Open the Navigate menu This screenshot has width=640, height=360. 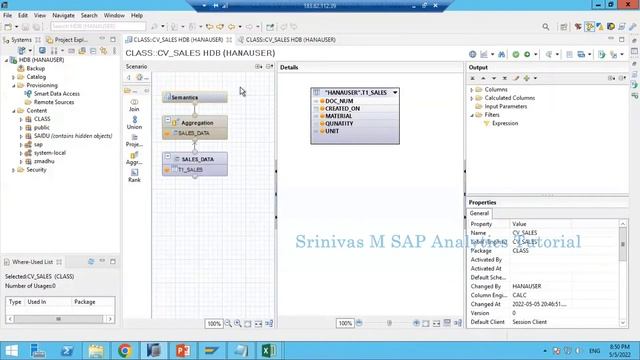tap(63, 16)
